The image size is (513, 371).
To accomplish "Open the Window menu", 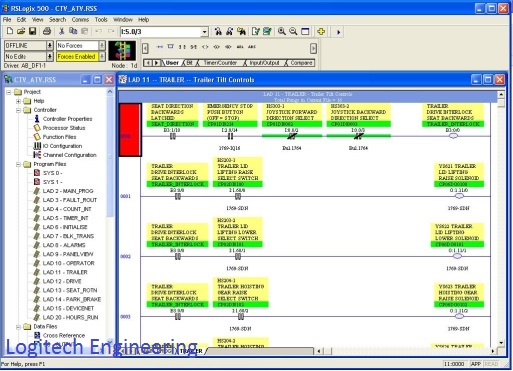I will coord(123,20).
